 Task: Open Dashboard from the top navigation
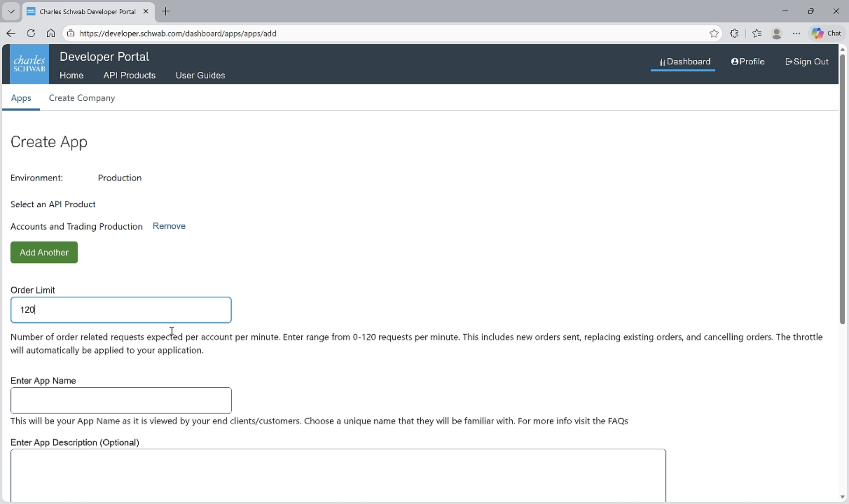[x=683, y=61]
